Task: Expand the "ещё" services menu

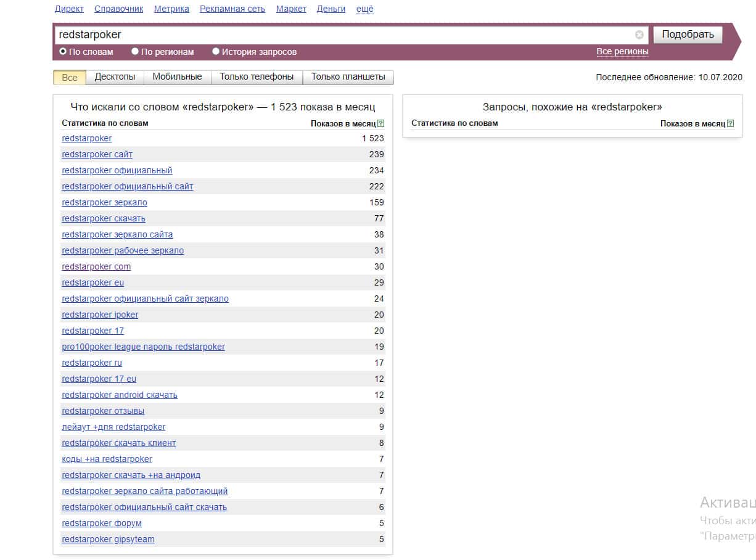Action: 365,9
